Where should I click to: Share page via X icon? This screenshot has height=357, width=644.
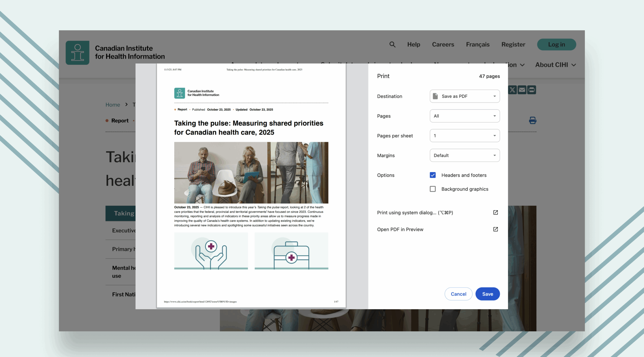[x=512, y=90]
